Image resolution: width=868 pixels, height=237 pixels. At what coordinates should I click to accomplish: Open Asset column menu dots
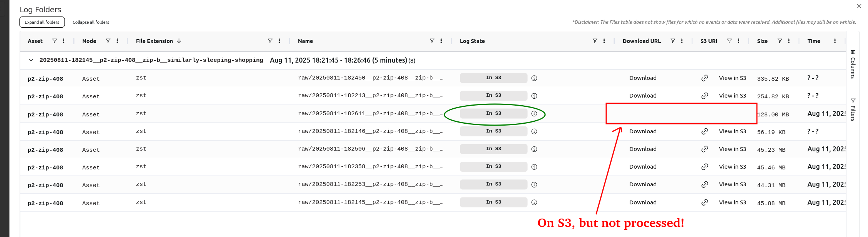pos(64,41)
